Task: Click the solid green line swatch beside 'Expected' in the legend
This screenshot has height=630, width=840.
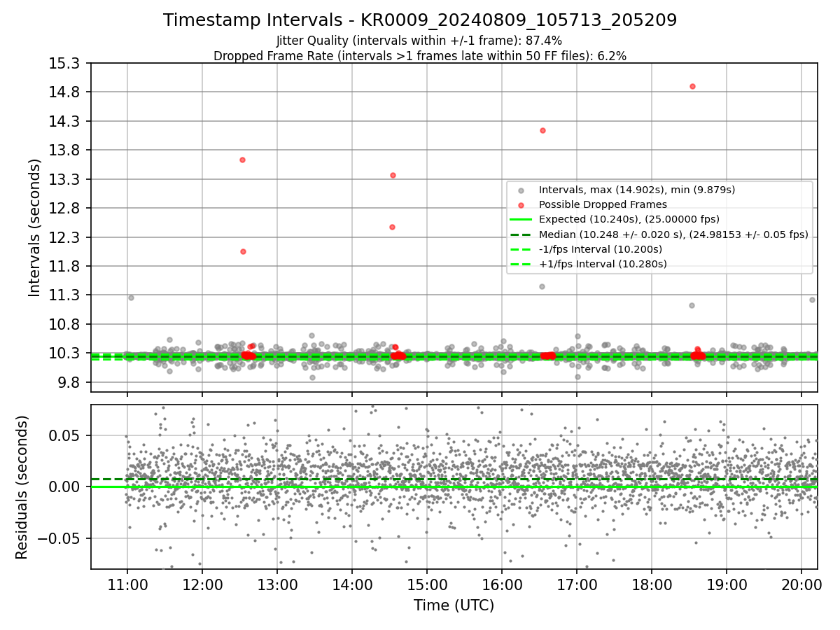Action: pyautogui.click(x=520, y=220)
